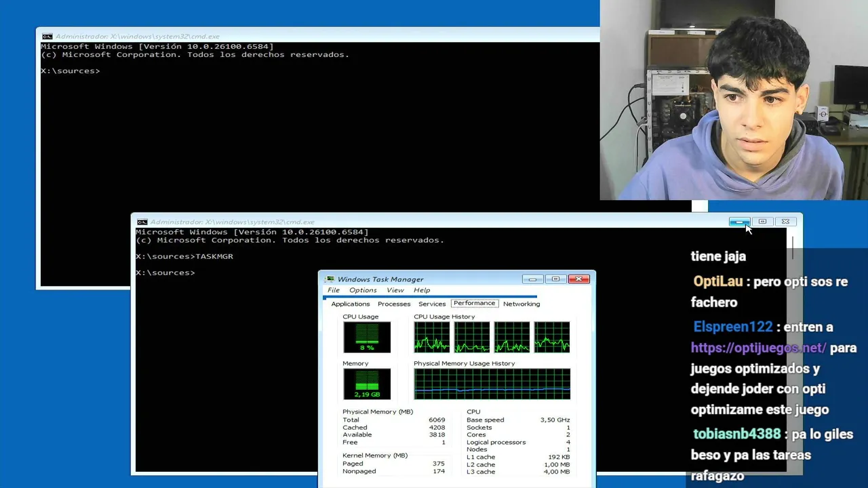Click the Cached 4208 value
Viewport: 868px width, 488px height.
click(437, 428)
